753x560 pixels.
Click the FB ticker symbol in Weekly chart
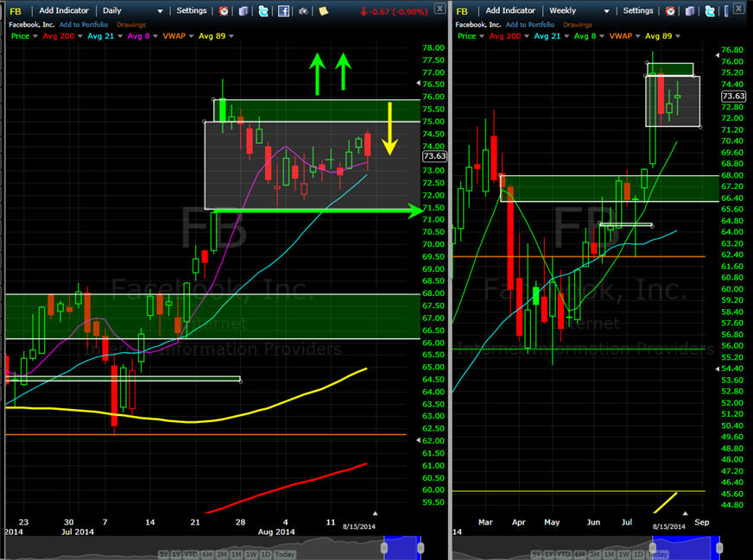coord(462,11)
